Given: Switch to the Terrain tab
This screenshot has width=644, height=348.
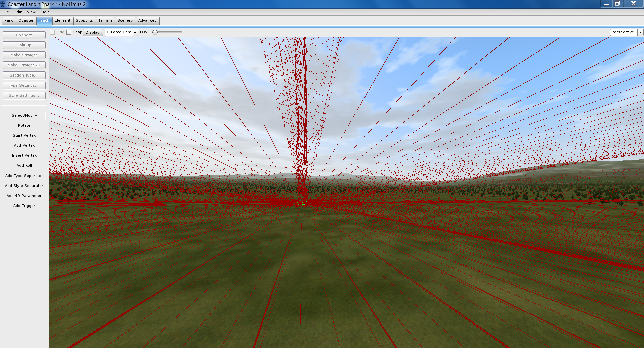Looking at the screenshot, I should (x=105, y=21).
